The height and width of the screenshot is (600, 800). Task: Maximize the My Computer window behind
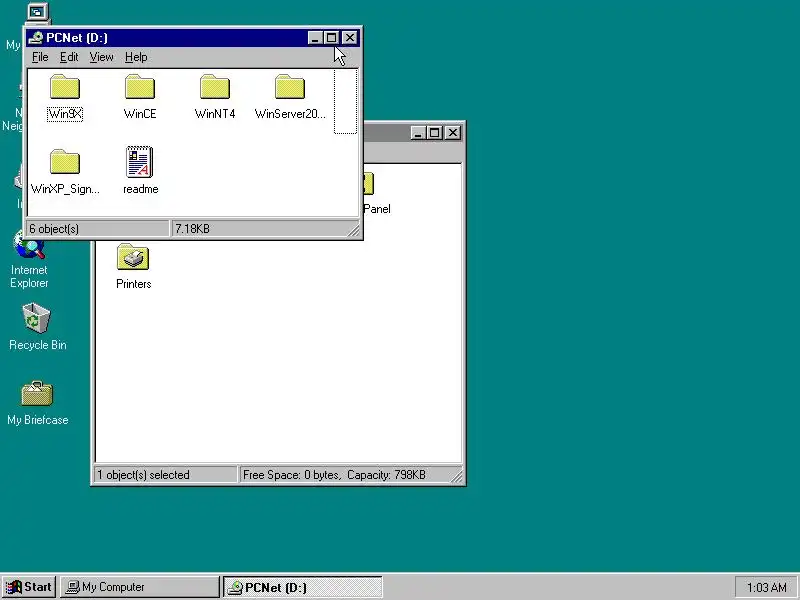[x=435, y=133]
